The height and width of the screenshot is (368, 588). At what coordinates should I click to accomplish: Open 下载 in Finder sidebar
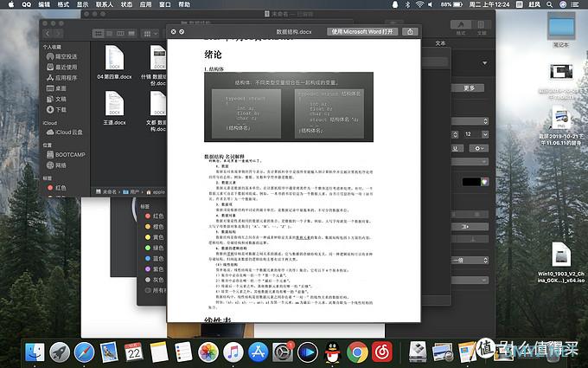pos(56,109)
